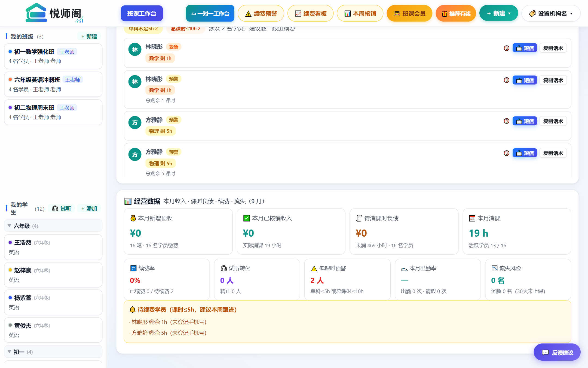Open student 赵梓豪 card
The width and height of the screenshot is (588, 368).
[53, 275]
